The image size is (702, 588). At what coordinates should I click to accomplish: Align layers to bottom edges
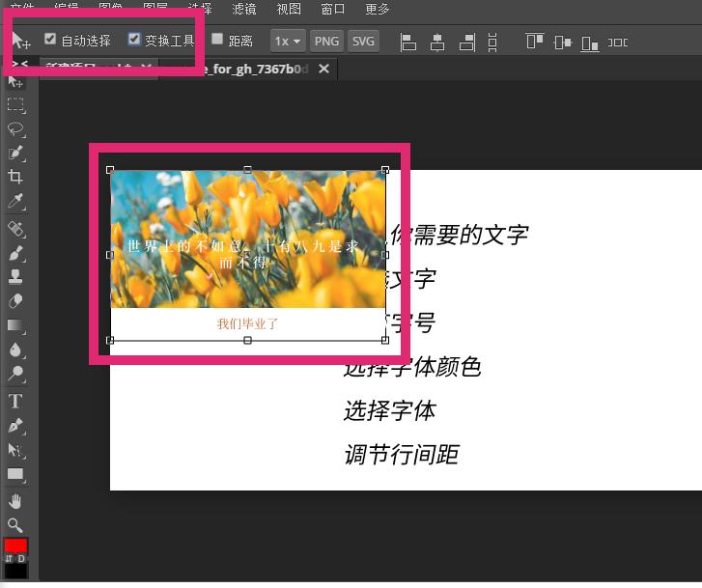pyautogui.click(x=590, y=43)
